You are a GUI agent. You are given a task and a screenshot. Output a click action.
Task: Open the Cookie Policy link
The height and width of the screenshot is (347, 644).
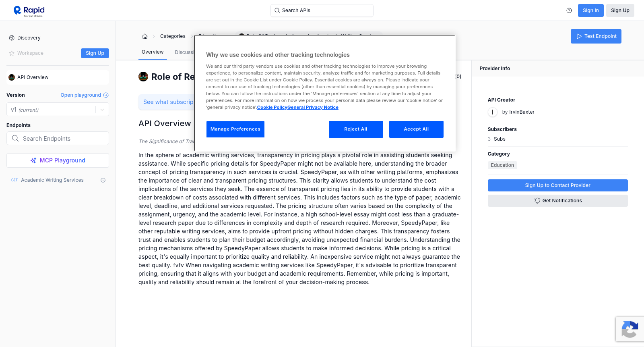point(272,107)
